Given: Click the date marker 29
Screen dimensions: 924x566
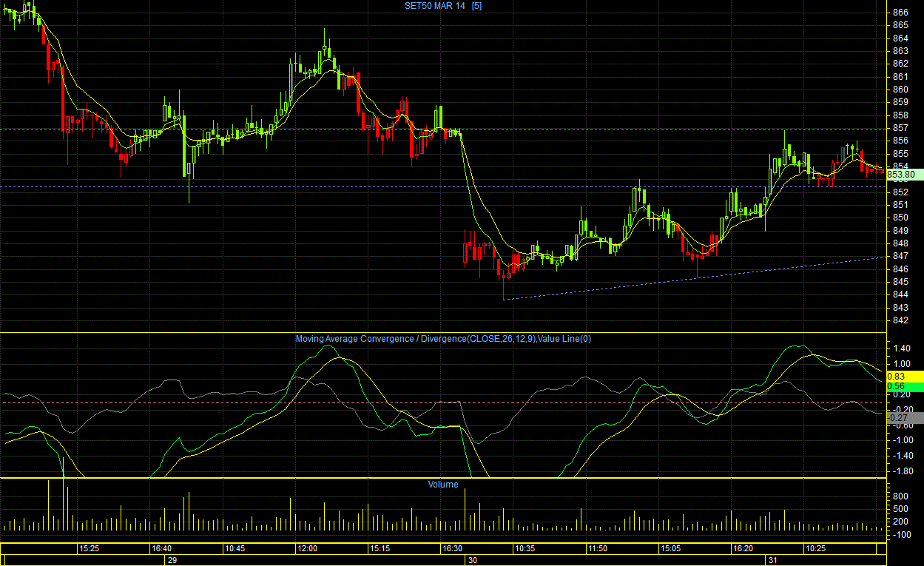Looking at the screenshot, I should [172, 561].
